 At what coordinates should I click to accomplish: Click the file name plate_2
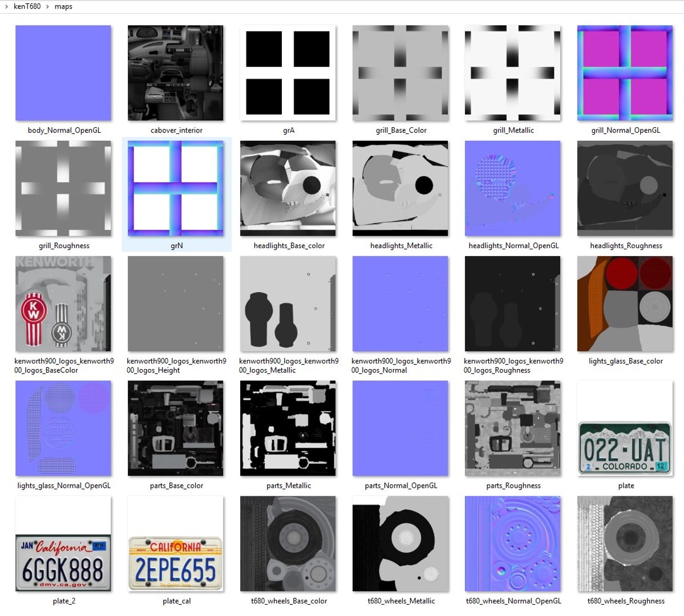tap(64, 601)
